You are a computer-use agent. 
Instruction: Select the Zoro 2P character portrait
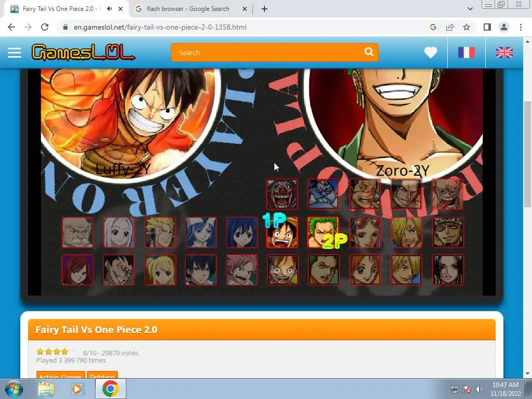(323, 232)
